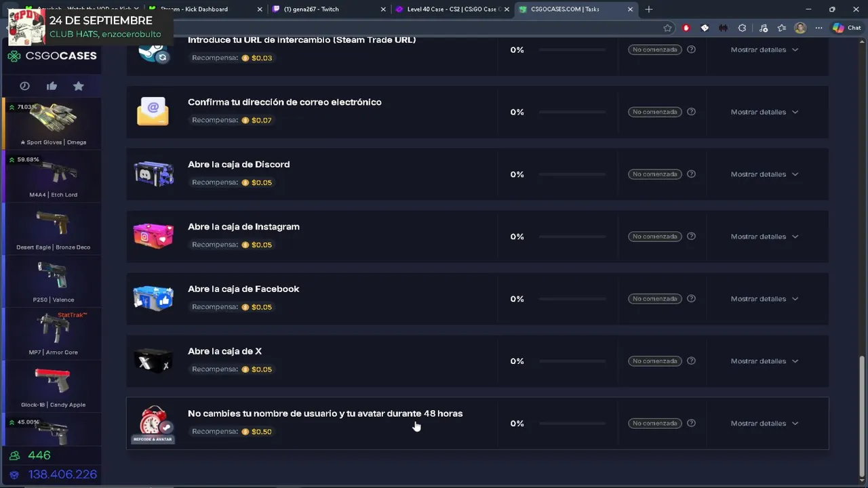Click help icon in Discord case row
Image resolution: width=868 pixels, height=488 pixels.
tap(691, 174)
